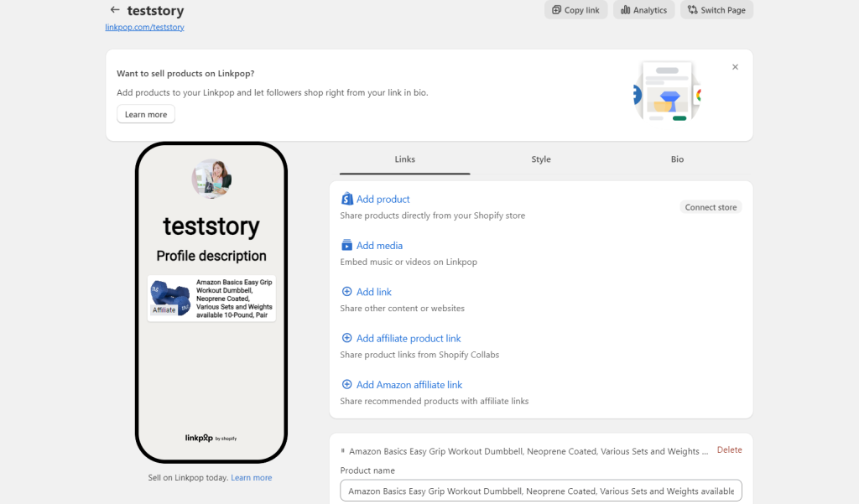Screen dimensions: 859x504
Task: Click 'Share products directly from your Shopify store' text
Action: [x=432, y=216]
